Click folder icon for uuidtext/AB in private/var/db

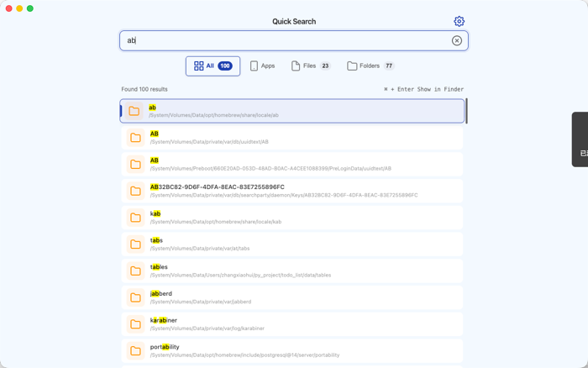click(x=135, y=138)
